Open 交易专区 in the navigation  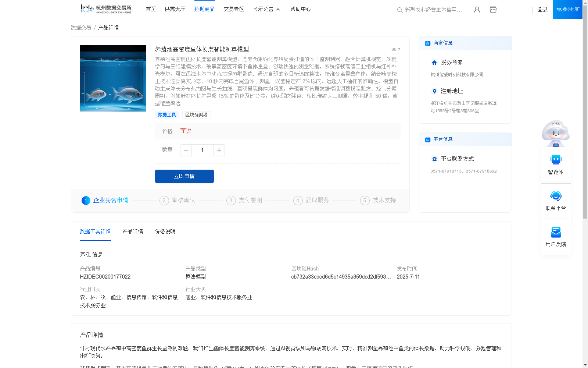pos(234,9)
